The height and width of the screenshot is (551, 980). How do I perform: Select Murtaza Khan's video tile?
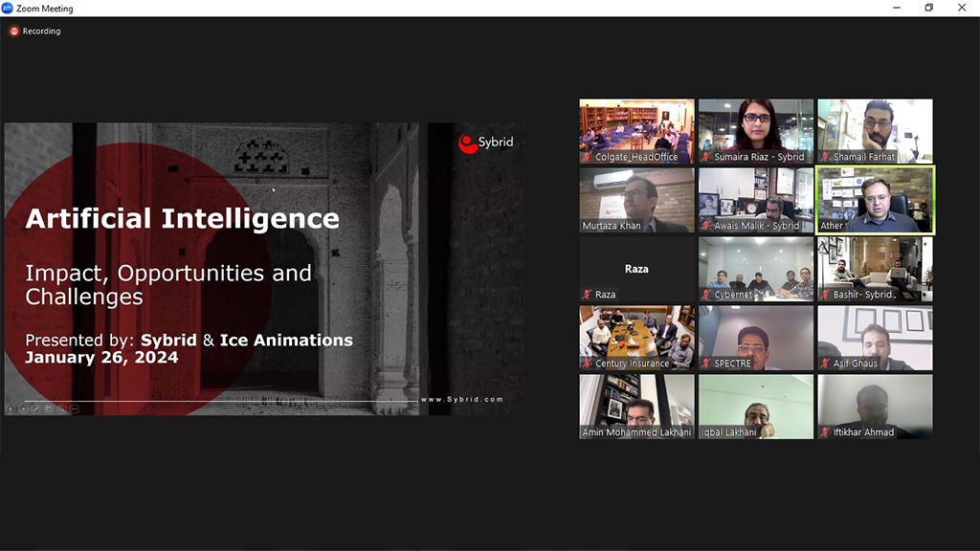[636, 200]
